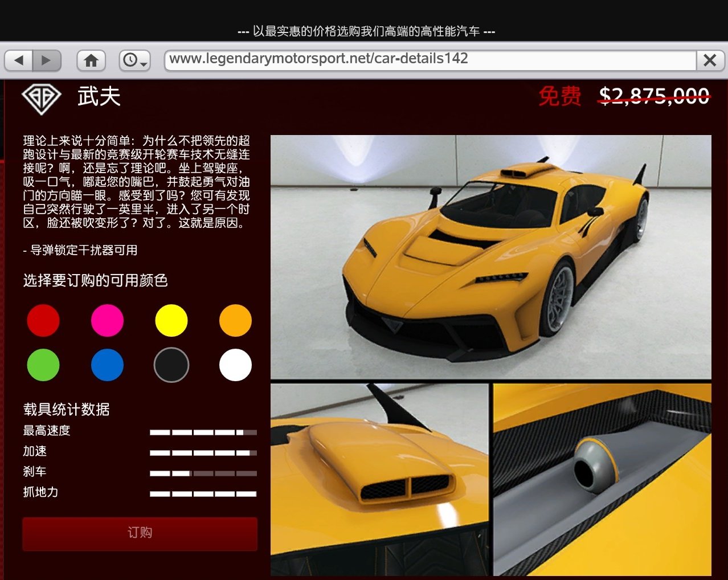Select the pink color swatch

[107, 320]
